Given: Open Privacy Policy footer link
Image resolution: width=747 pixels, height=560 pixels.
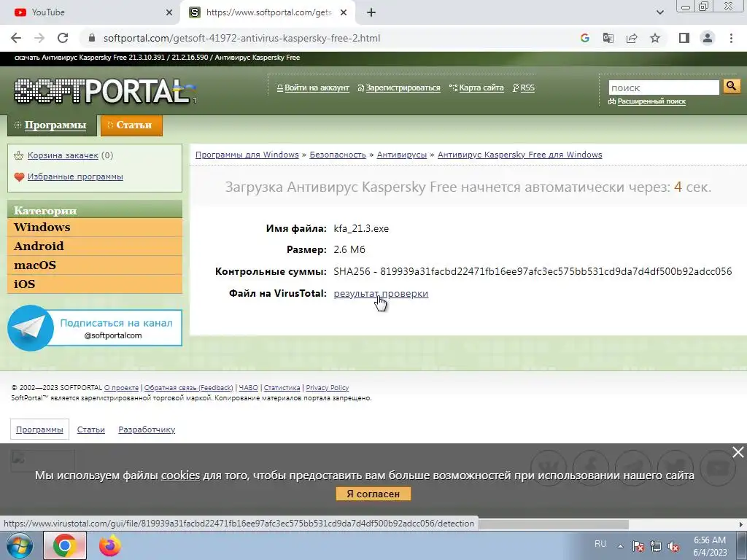Looking at the screenshot, I should click(x=328, y=388).
